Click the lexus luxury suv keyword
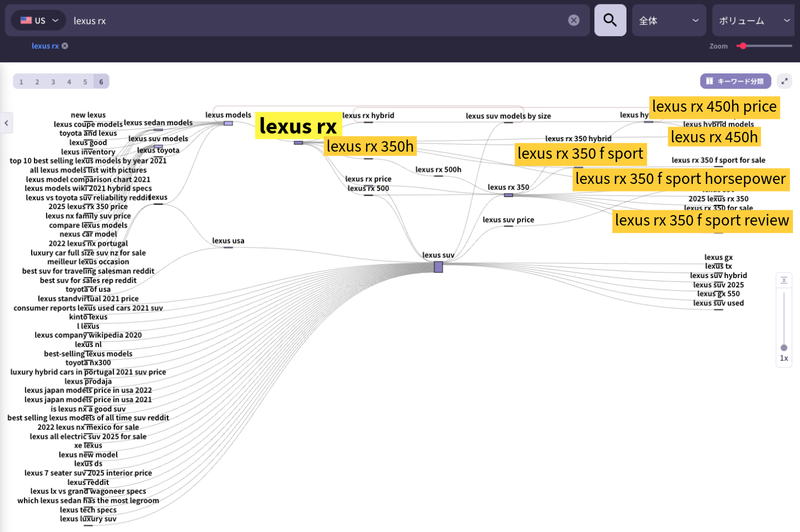 (88, 519)
